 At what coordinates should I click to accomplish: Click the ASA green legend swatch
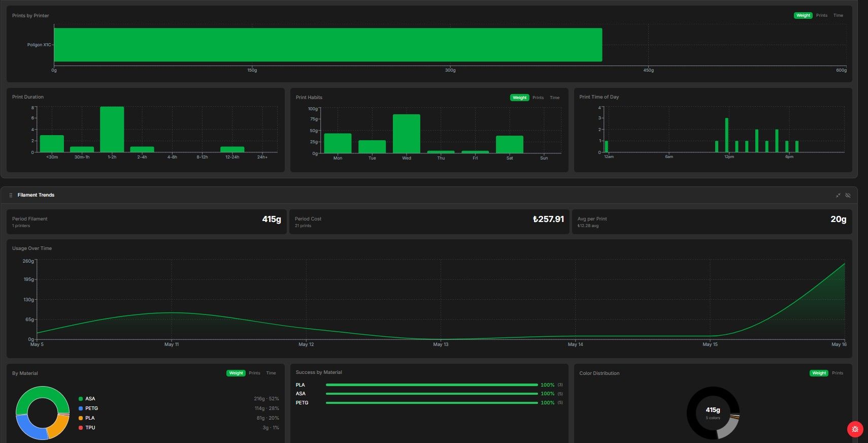click(81, 399)
